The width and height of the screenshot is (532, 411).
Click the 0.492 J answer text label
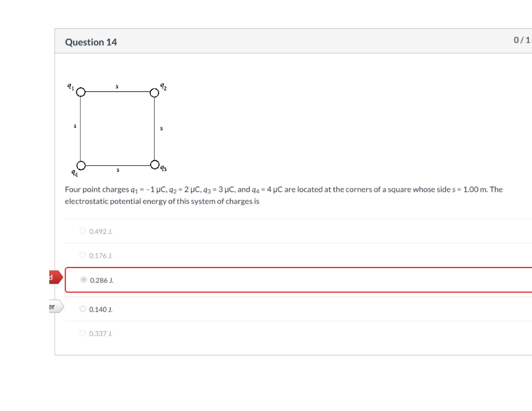pos(101,231)
